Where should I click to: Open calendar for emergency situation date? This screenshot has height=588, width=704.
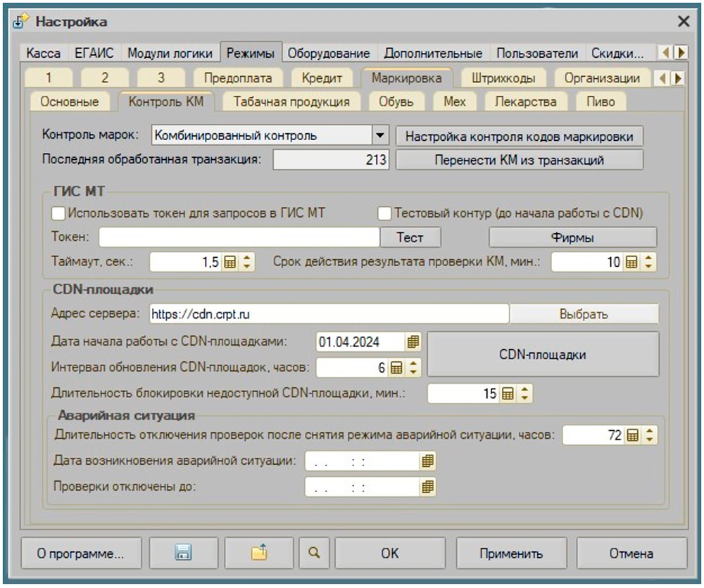[x=427, y=462]
